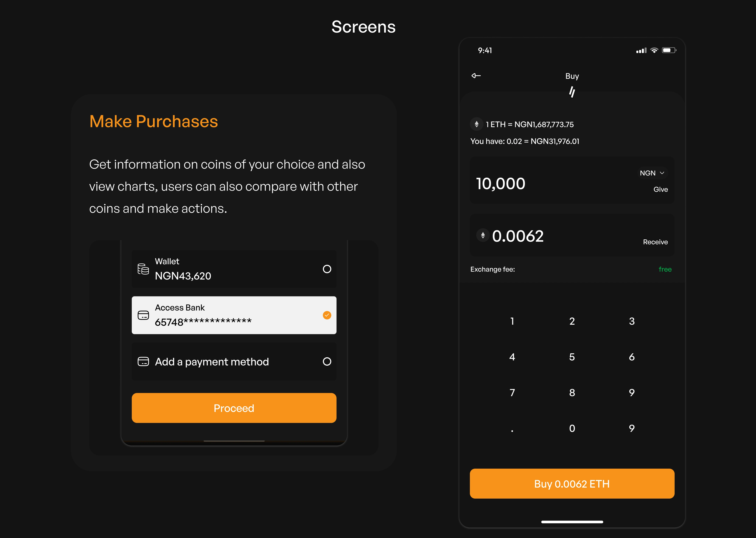Screen dimensions: 756x538
Task: Select the Access Bank checked radio
Action: click(327, 315)
